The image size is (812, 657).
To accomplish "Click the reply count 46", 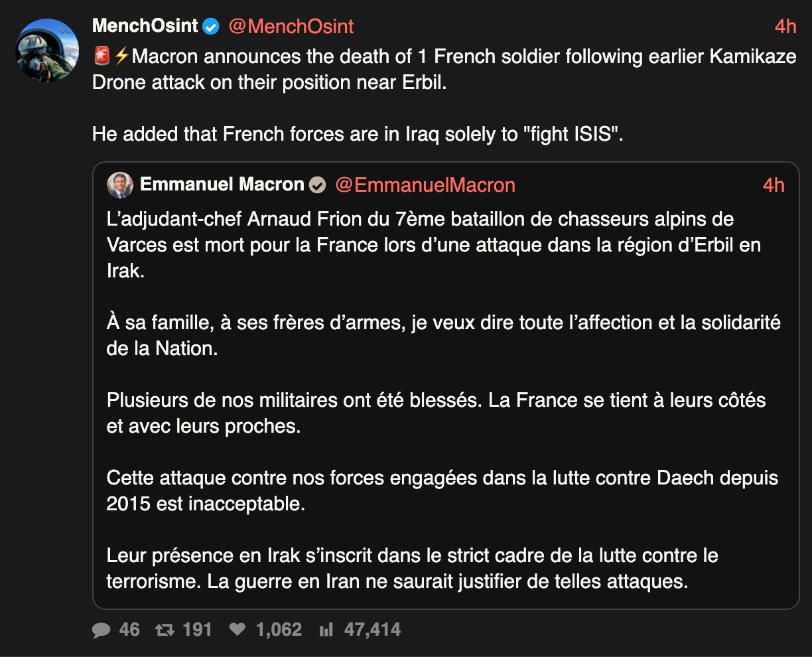I will (129, 630).
